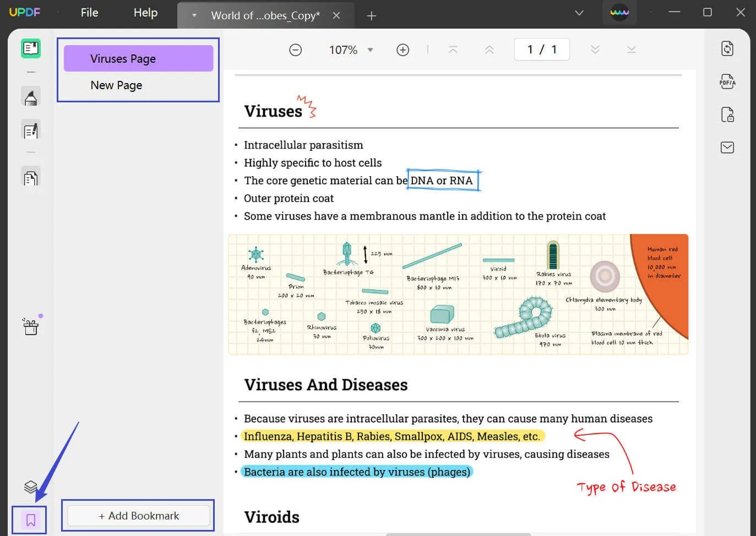Toggle the Bookmark panel
Screen dimensions: 756x536
30,519
